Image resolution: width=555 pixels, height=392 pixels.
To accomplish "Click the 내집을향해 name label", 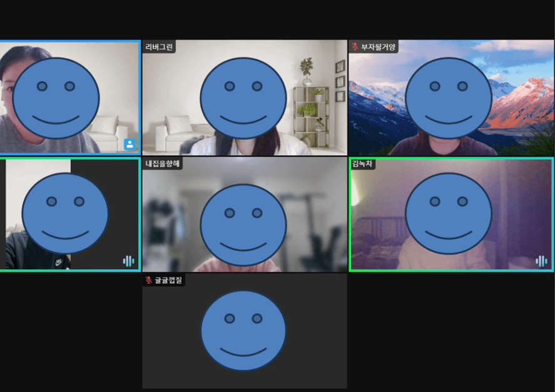I will [x=162, y=164].
